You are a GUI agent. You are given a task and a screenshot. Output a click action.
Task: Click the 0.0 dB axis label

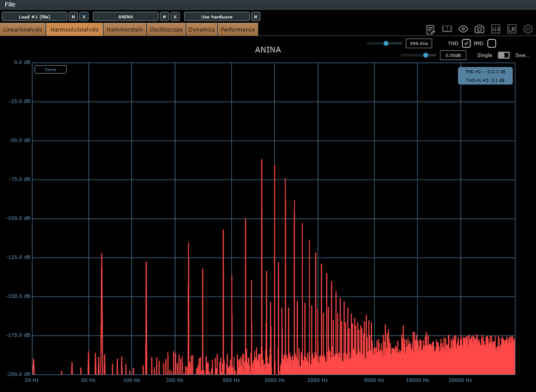click(22, 62)
